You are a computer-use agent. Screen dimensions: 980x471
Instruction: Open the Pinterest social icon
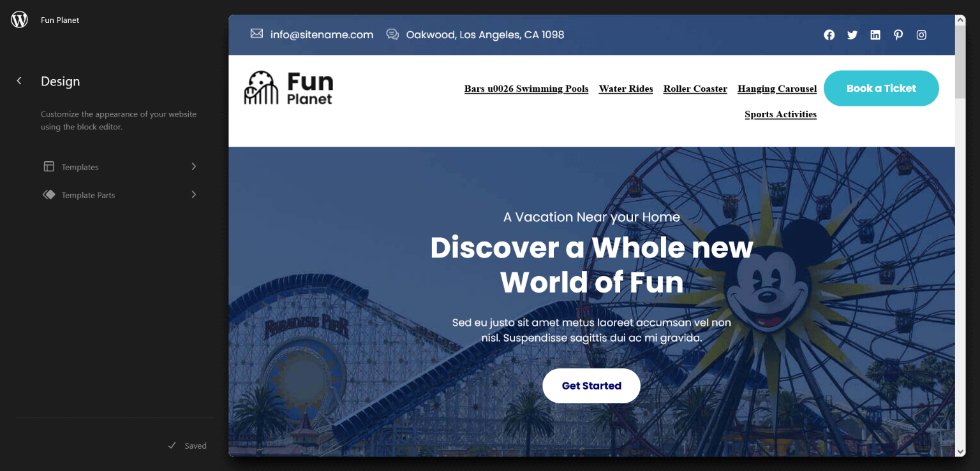(x=898, y=35)
